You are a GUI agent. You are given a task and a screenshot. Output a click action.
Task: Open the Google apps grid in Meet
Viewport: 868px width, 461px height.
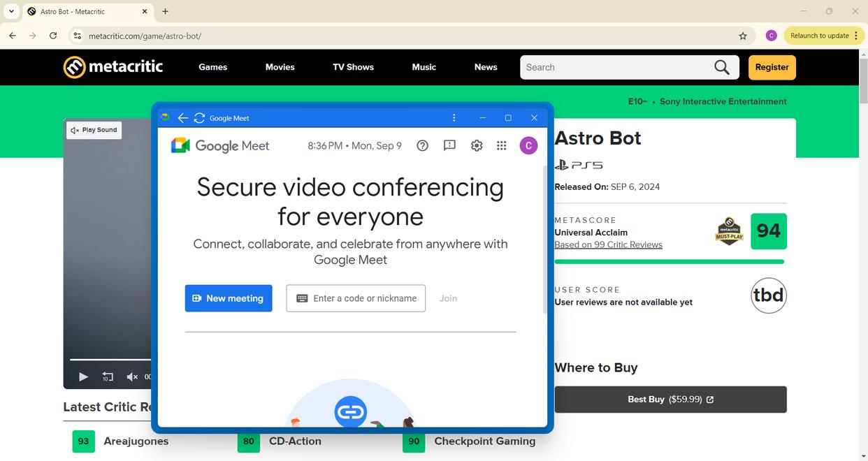(502, 145)
